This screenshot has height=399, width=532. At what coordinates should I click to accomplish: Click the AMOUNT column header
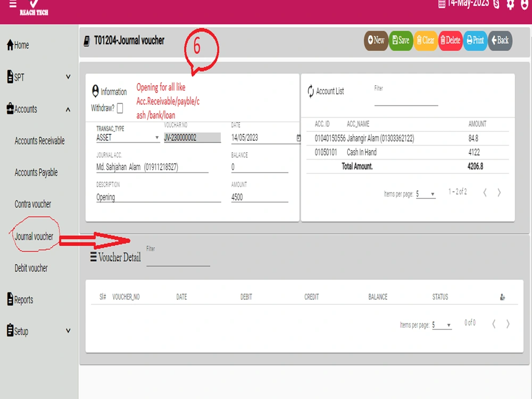tap(477, 124)
